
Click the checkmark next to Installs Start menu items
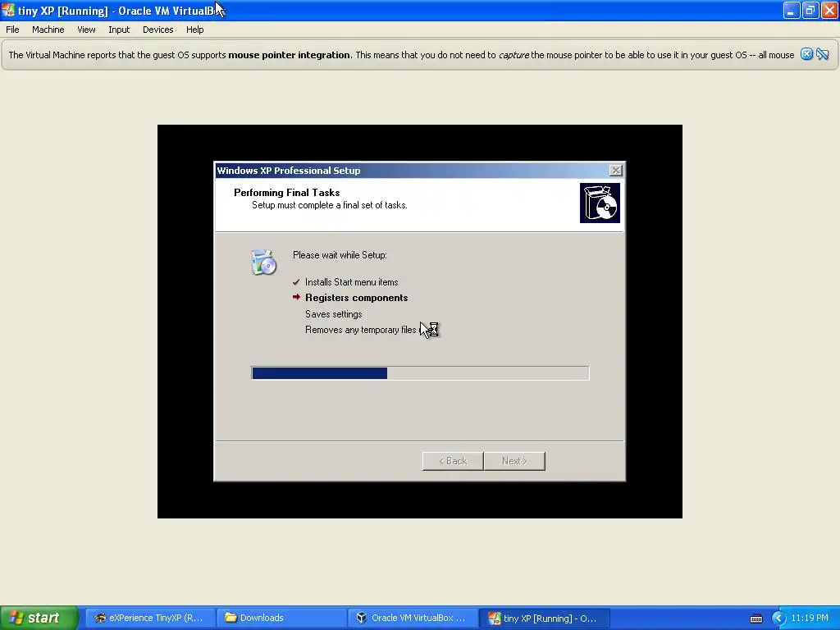point(296,282)
